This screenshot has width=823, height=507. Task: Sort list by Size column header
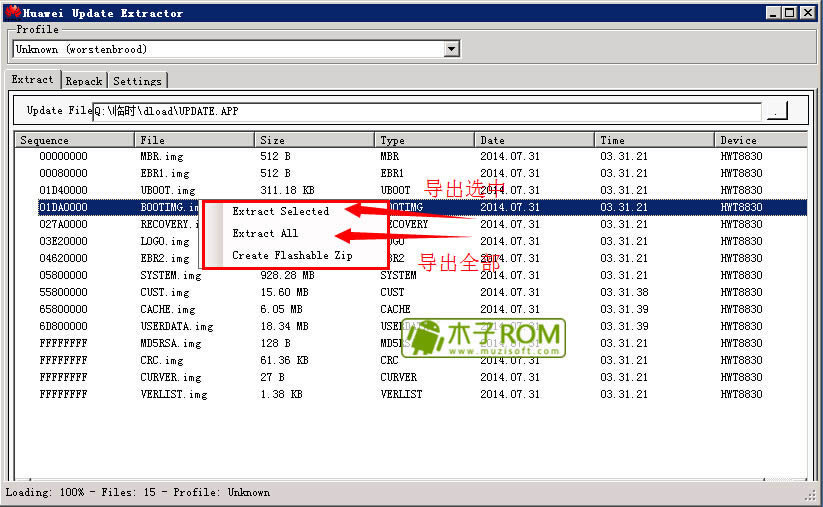pyautogui.click(x=314, y=140)
